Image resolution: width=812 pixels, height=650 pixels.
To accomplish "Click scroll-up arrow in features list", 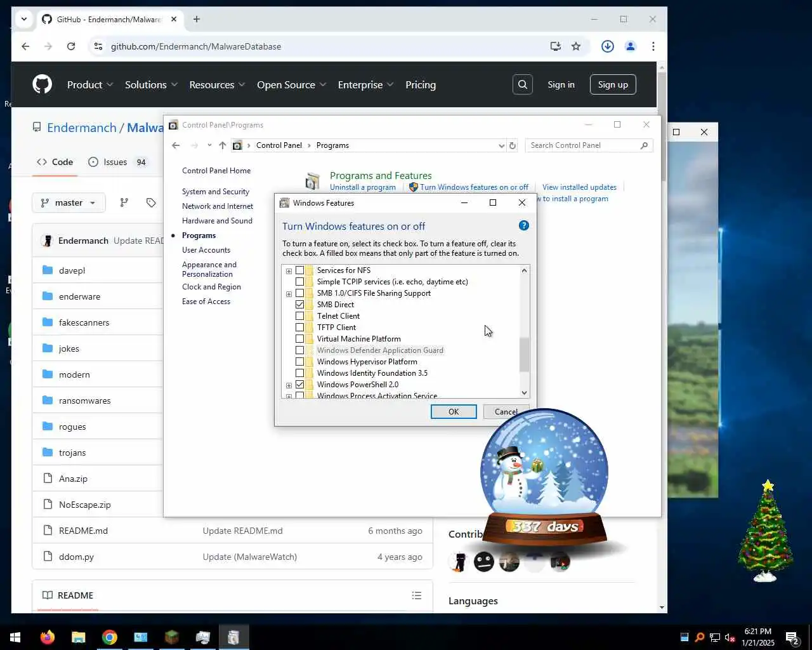I will click(524, 270).
